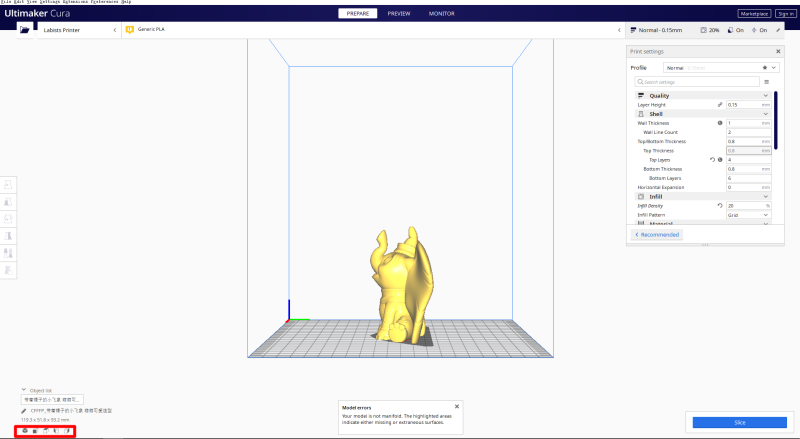Click the print settings panel scrollbar
The height and width of the screenshot is (439, 800).
(776, 120)
